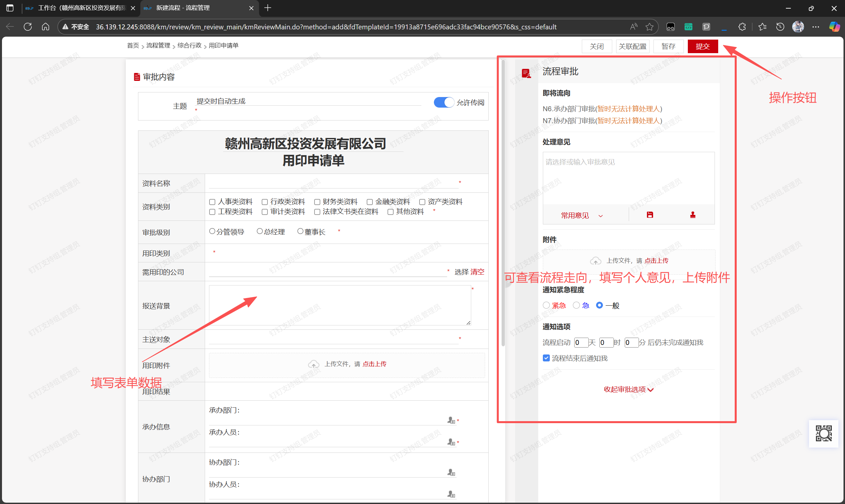Image resolution: width=845 pixels, height=504 pixels.
Task: Uncheck 流程结束后通知我 checkbox
Action: click(x=546, y=358)
